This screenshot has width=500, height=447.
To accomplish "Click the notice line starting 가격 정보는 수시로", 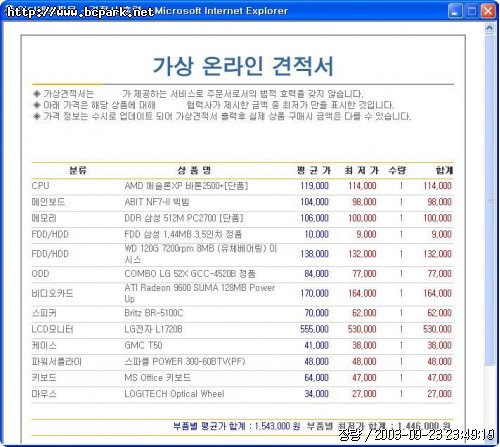I will click(222, 116).
